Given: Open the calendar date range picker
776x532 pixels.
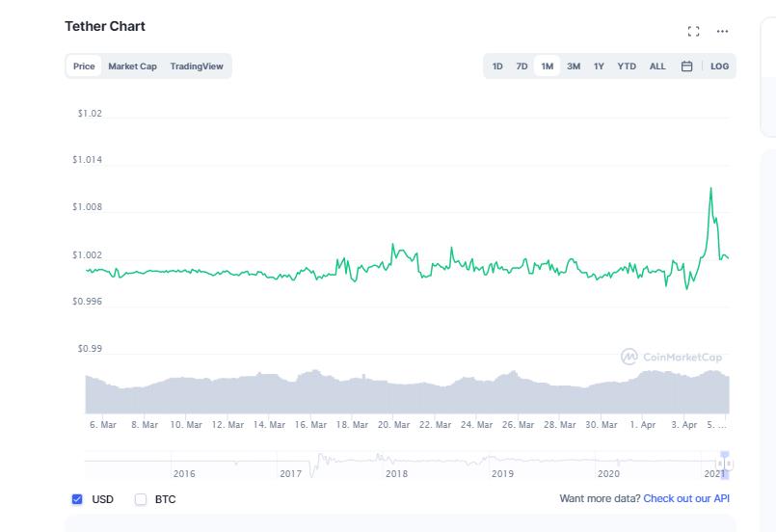Looking at the screenshot, I should pos(687,66).
